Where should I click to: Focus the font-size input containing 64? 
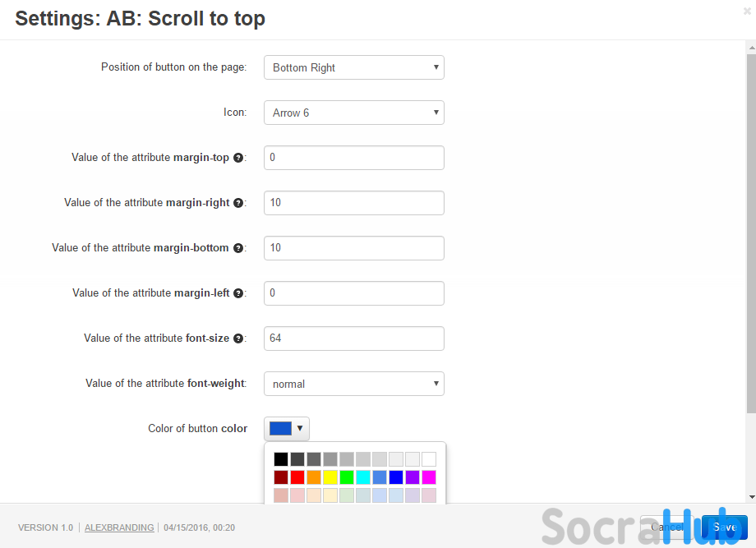(x=353, y=338)
